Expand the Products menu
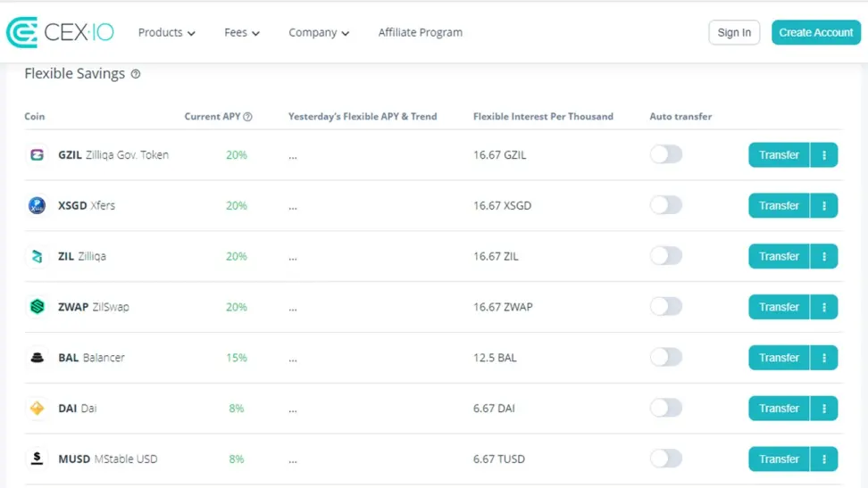Image resolution: width=868 pixels, height=488 pixels. pos(167,33)
